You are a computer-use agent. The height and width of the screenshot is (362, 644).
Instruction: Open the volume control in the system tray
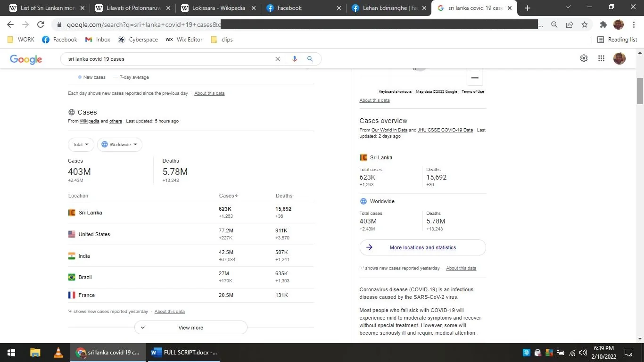pyautogui.click(x=583, y=353)
